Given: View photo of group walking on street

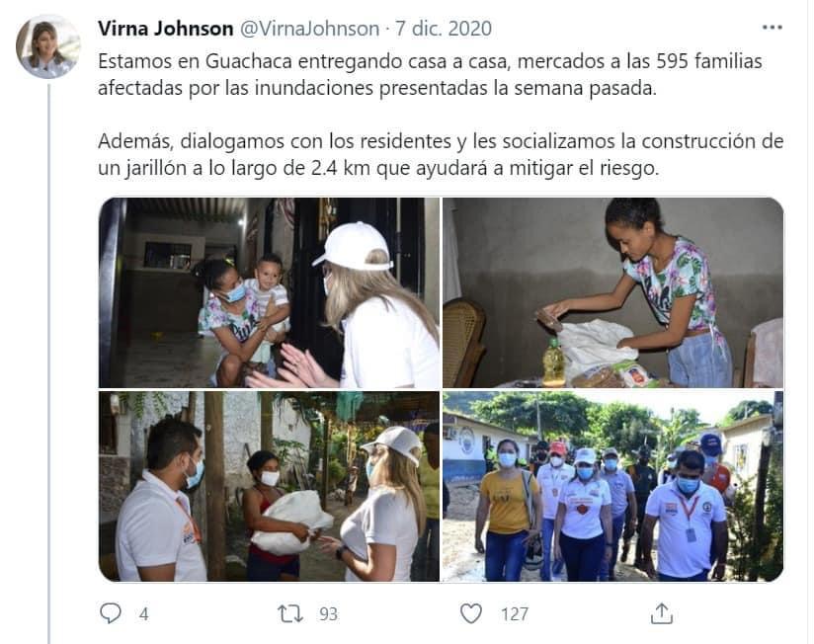Looking at the screenshot, I should point(612,486).
